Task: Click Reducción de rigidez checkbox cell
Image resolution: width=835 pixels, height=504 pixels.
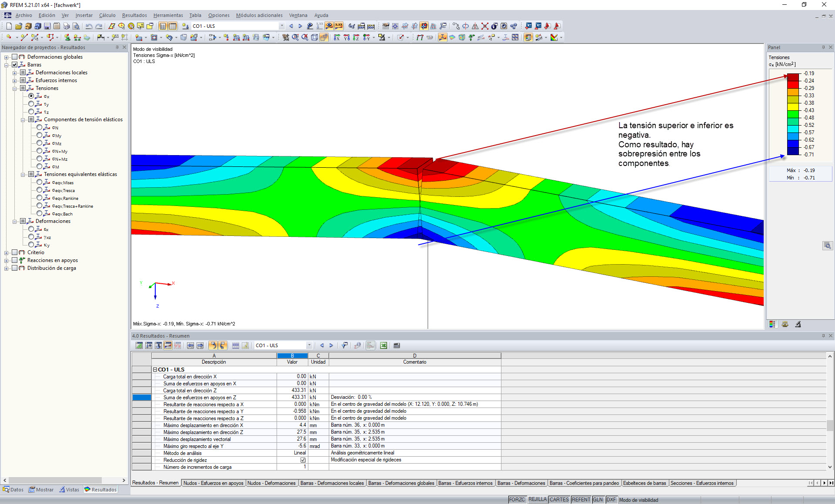Action: pos(303,460)
